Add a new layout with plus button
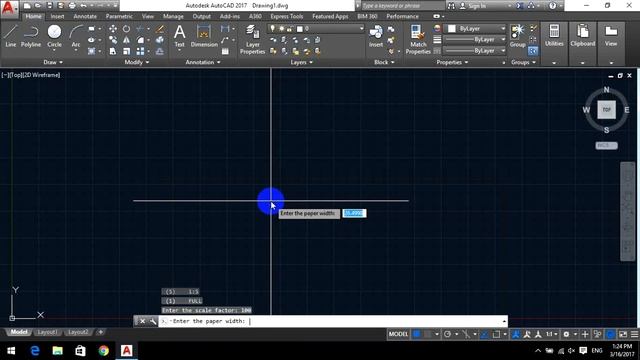This screenshot has width=640, height=360. (100, 332)
